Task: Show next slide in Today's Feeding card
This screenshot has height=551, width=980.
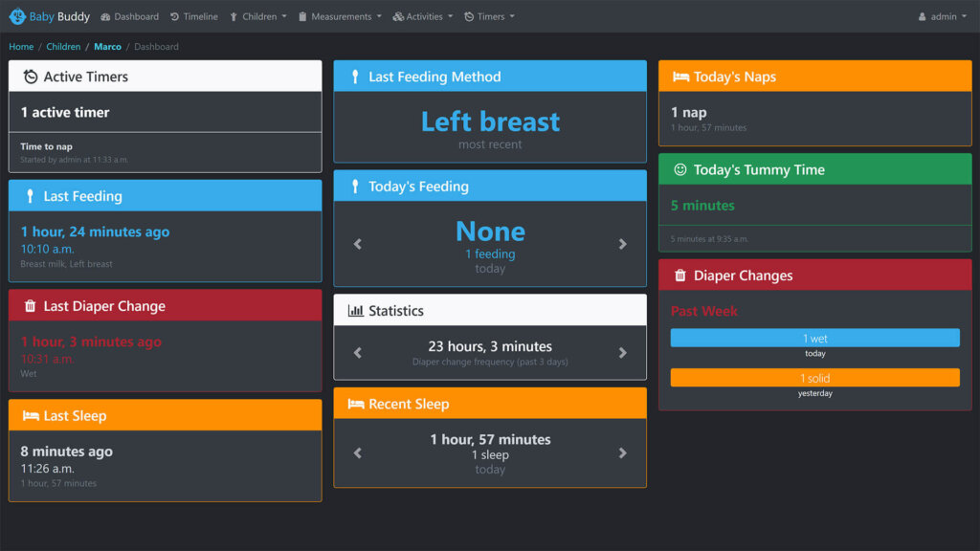Action: 622,244
